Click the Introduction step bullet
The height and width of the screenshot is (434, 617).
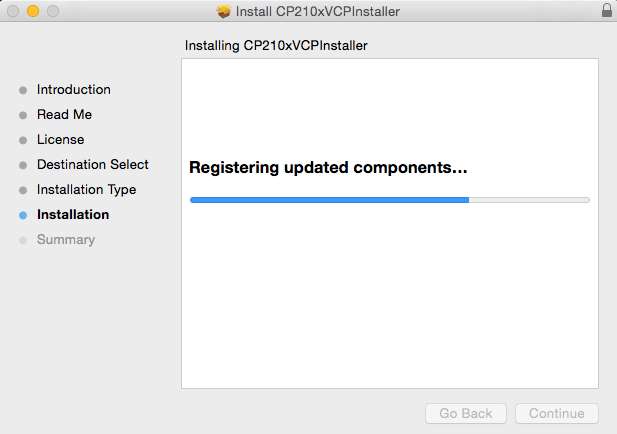click(23, 90)
